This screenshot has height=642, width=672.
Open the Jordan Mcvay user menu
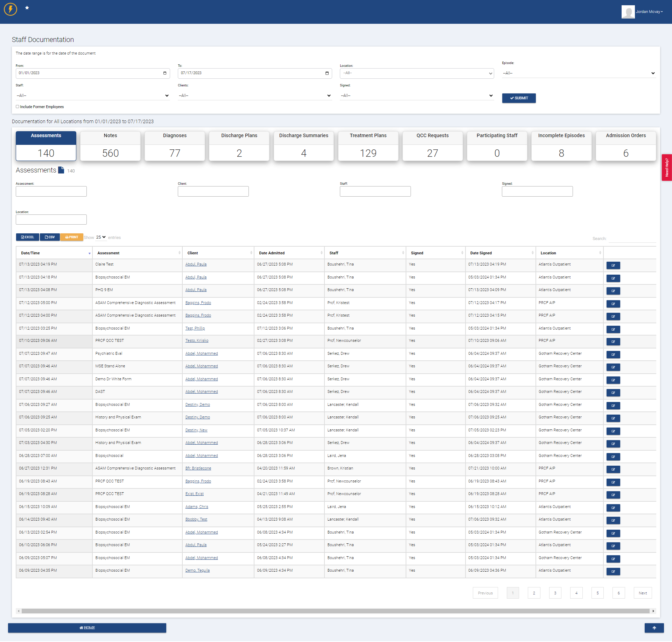649,12
